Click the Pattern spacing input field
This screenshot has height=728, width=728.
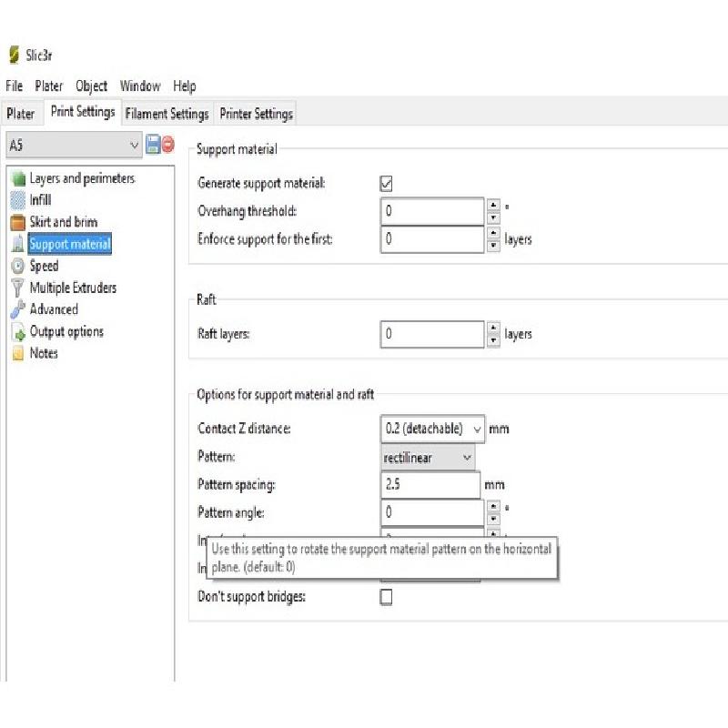(430, 485)
